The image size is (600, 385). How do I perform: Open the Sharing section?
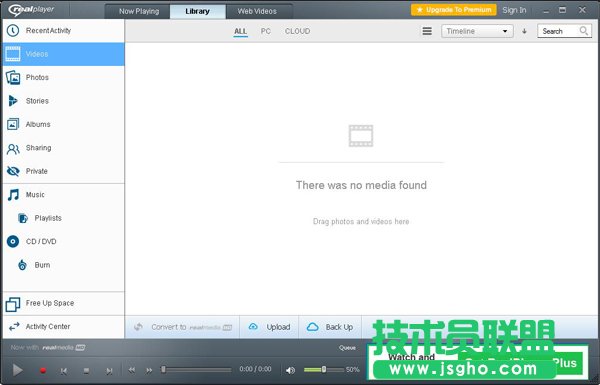(x=64, y=148)
